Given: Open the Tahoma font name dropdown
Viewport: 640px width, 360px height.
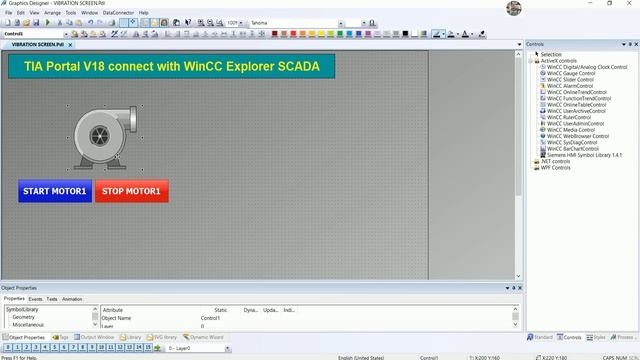Looking at the screenshot, I should [340, 23].
